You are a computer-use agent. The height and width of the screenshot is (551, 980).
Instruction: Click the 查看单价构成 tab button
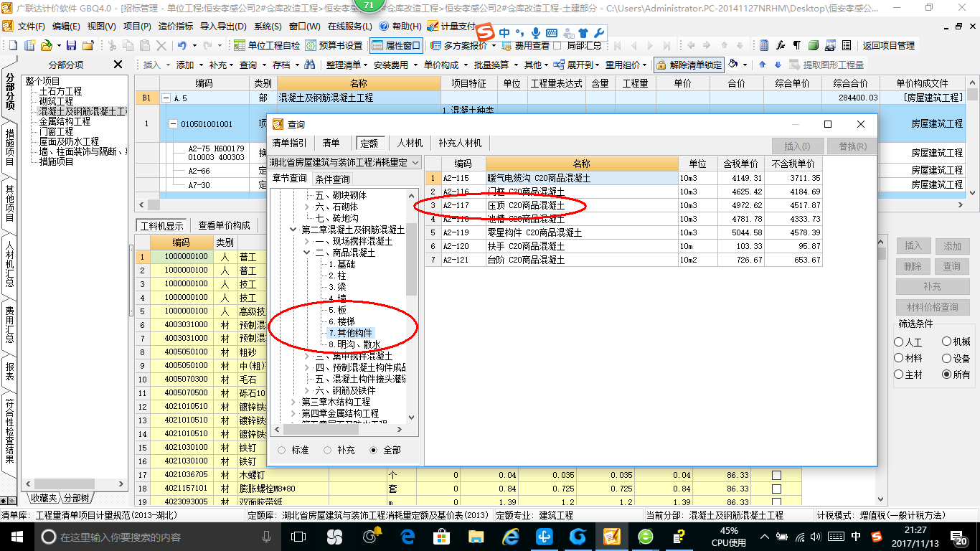pos(225,225)
